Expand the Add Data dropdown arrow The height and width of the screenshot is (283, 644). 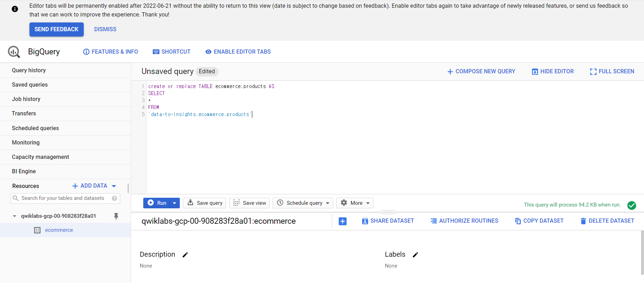pos(114,186)
